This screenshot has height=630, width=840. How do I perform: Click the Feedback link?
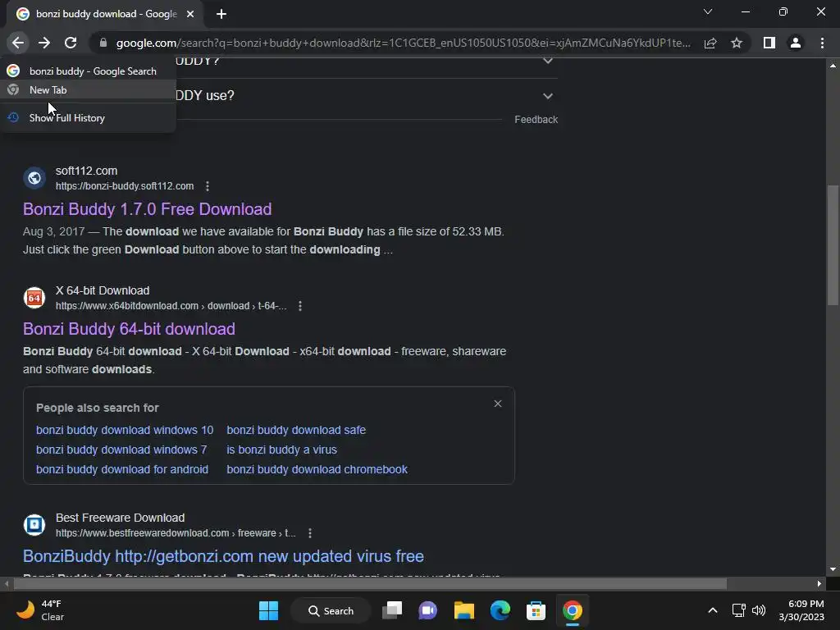[536, 120]
